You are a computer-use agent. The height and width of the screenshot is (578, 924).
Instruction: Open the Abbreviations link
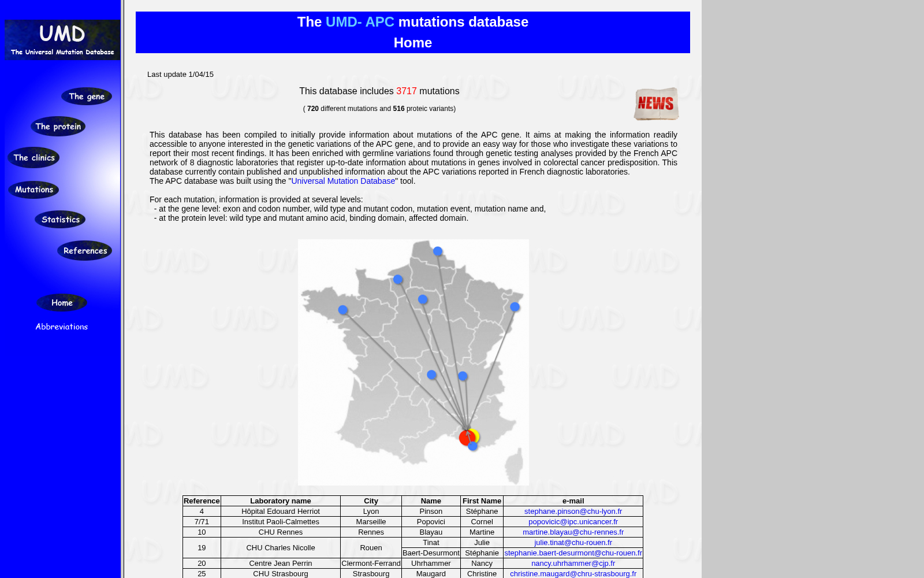pos(62,327)
